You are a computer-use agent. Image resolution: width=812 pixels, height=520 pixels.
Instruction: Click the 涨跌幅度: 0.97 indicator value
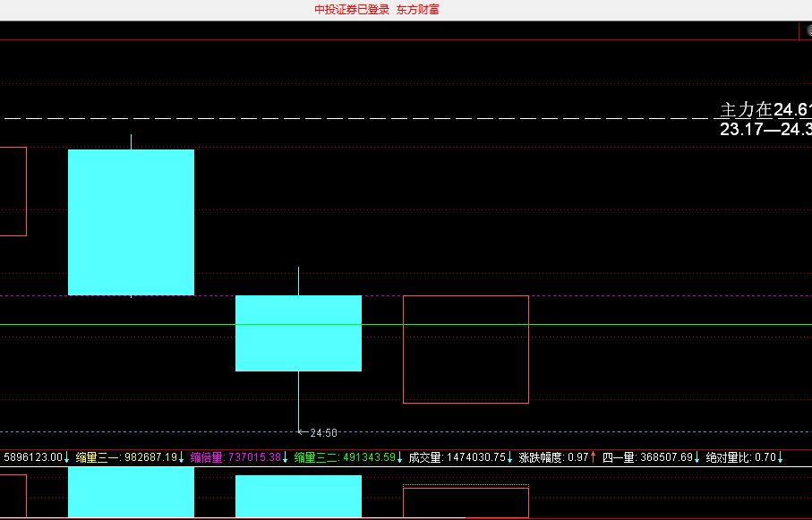coord(553,457)
